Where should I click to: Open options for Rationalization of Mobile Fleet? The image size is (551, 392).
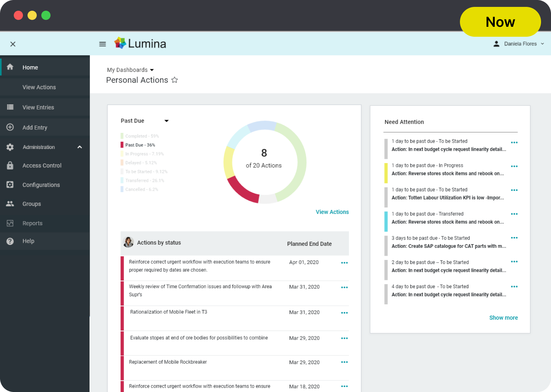coord(344,313)
